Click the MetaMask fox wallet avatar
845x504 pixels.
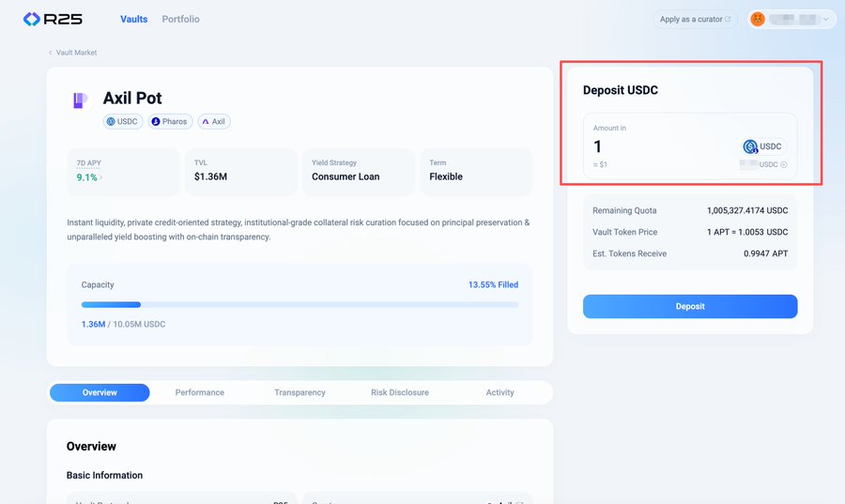(758, 20)
